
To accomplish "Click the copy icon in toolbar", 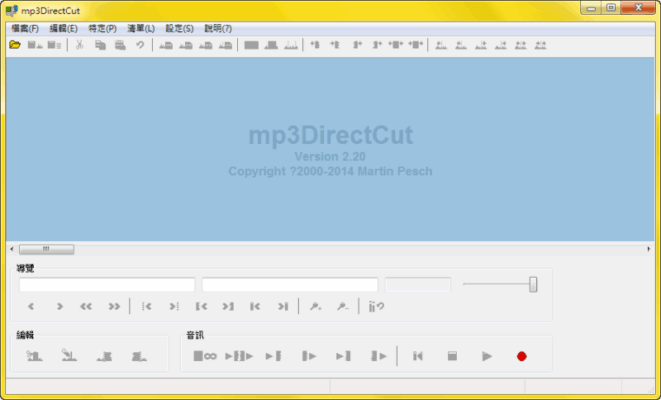I will pos(100,45).
